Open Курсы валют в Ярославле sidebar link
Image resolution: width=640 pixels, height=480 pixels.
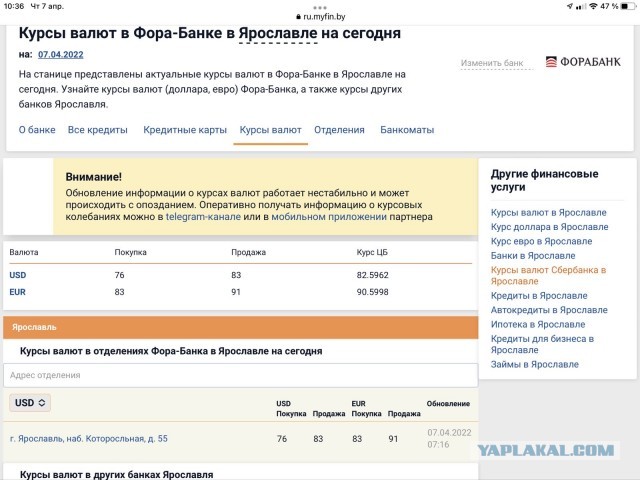click(548, 213)
